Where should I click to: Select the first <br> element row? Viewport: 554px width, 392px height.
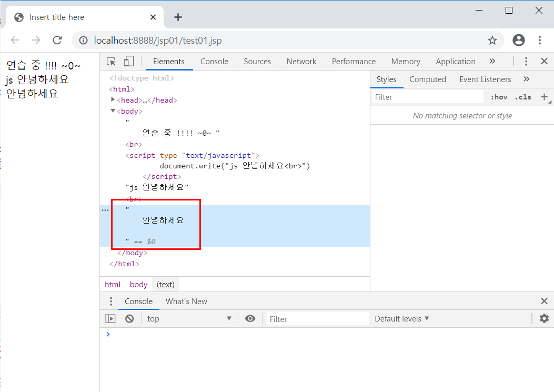(x=134, y=145)
